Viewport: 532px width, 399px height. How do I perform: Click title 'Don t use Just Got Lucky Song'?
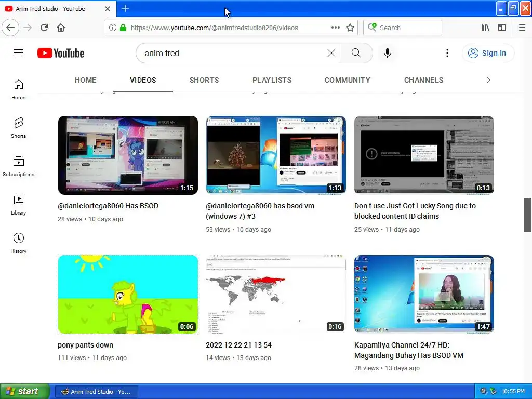click(415, 211)
